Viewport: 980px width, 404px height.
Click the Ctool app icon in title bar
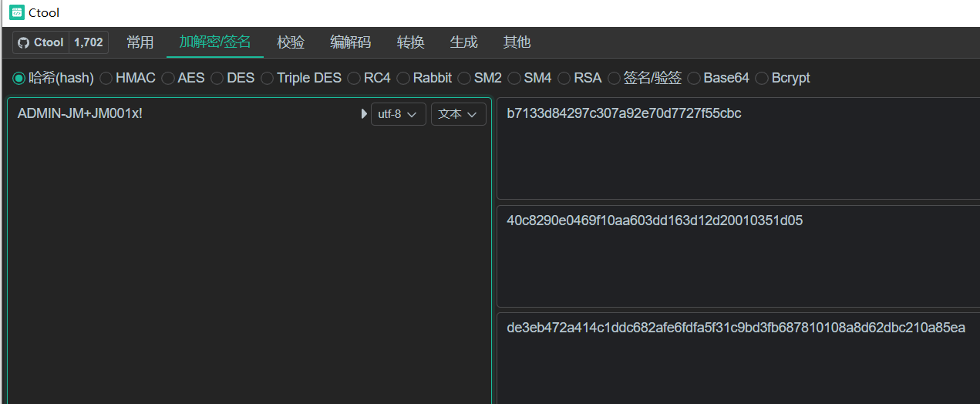(16, 12)
